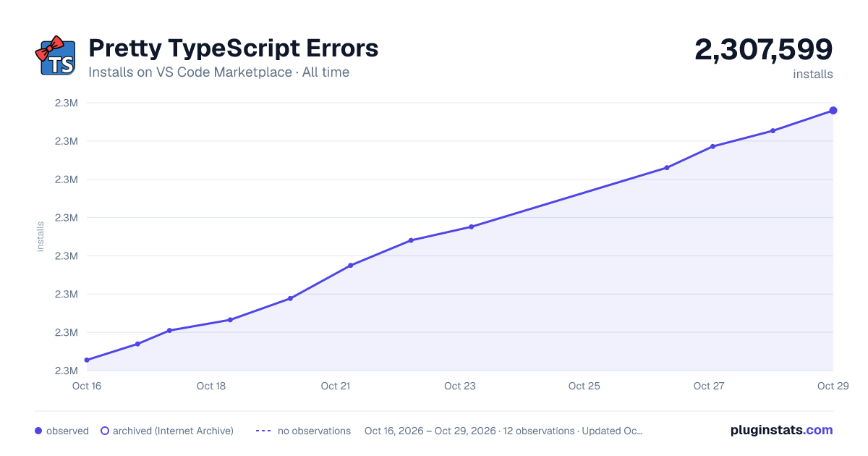868x456 pixels.
Task: Click the 2,307,599 installs total
Action: (764, 50)
